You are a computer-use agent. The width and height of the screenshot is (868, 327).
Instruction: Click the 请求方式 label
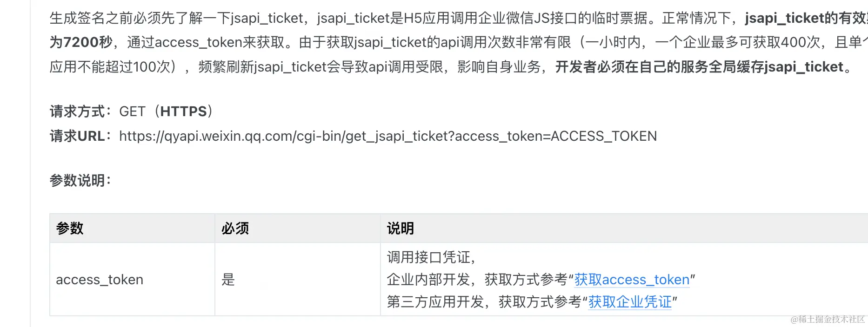(77, 111)
